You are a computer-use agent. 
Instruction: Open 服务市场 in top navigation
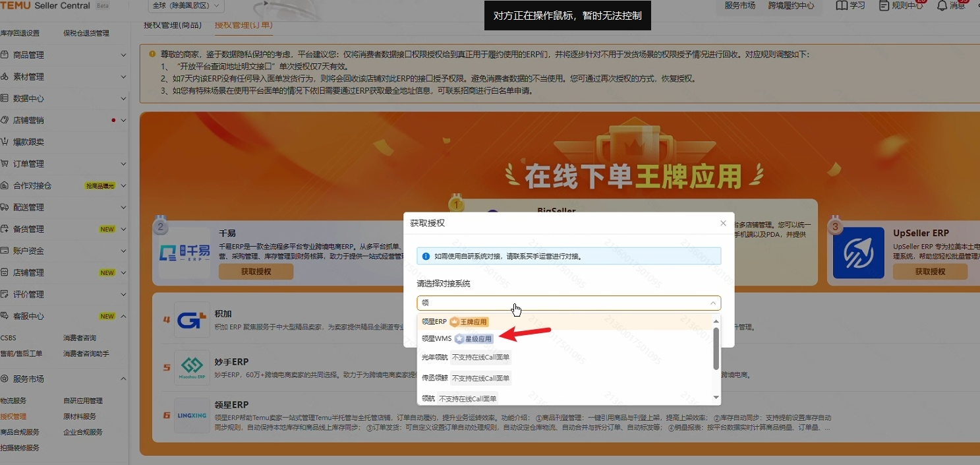click(739, 6)
